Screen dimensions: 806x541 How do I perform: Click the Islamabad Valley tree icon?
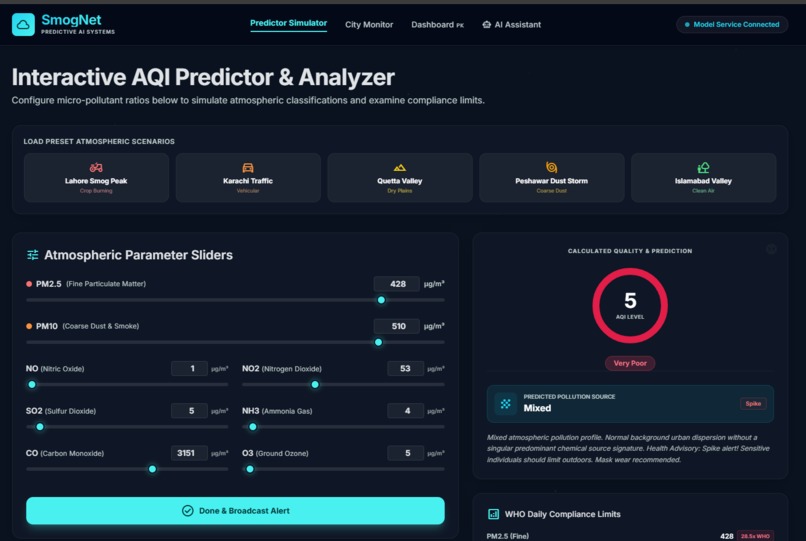click(x=703, y=167)
